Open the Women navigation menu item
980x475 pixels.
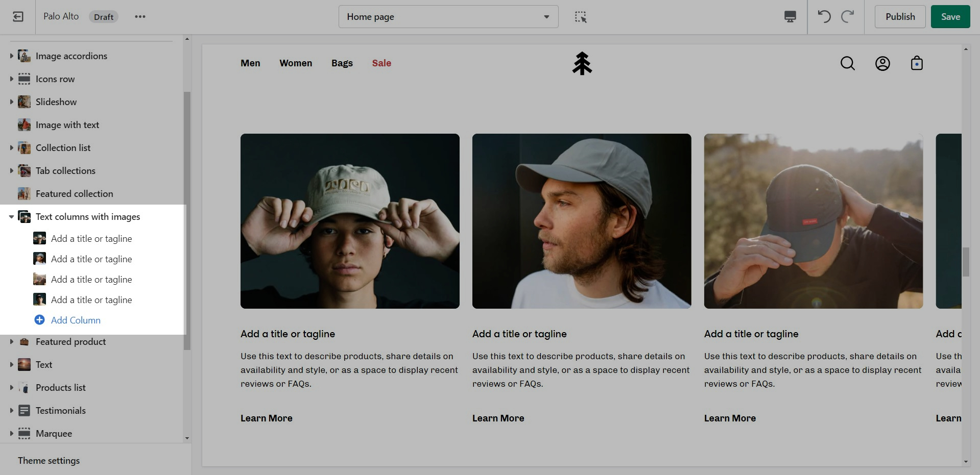(296, 63)
